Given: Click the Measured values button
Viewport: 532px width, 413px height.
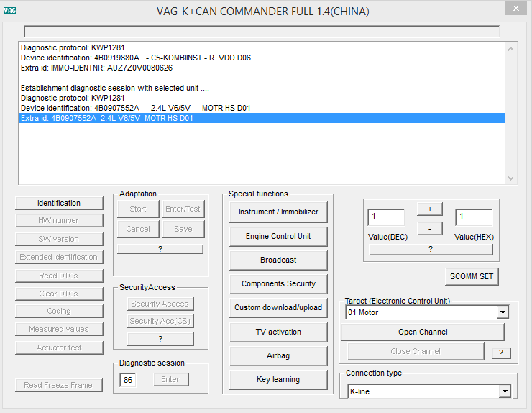Looking at the screenshot, I should (59, 329).
